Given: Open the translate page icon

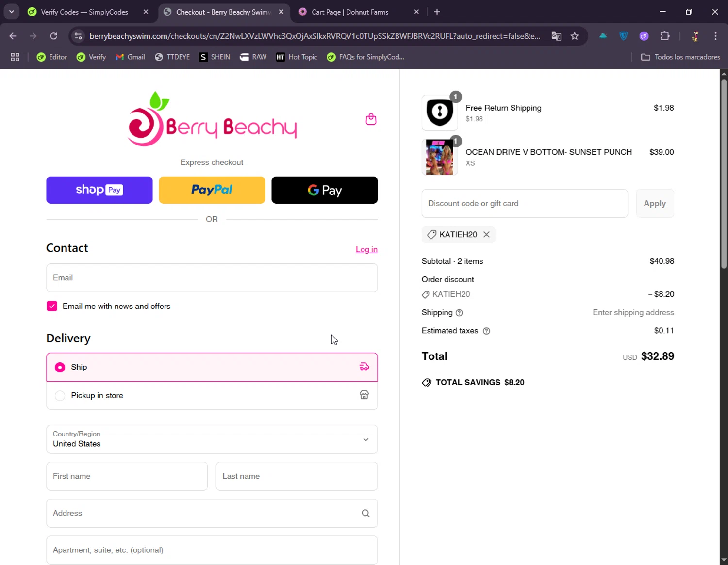Looking at the screenshot, I should (x=556, y=36).
